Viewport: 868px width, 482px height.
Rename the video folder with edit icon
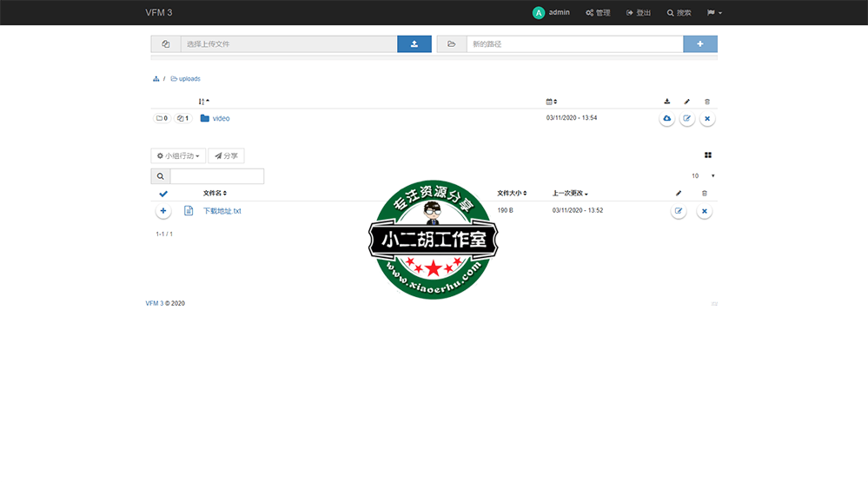pyautogui.click(x=686, y=118)
